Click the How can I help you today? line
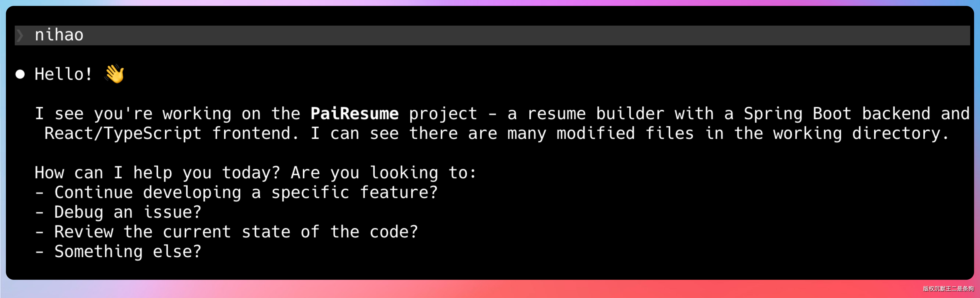The width and height of the screenshot is (980, 298). pos(158,173)
